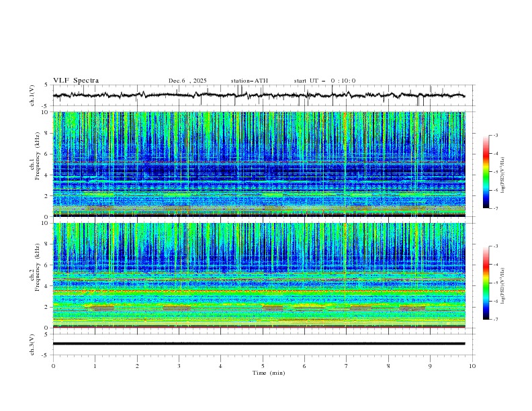The height and width of the screenshot is (411, 532).
Task: Click the "-3" label on ch.1 color scale
Action: (495, 135)
